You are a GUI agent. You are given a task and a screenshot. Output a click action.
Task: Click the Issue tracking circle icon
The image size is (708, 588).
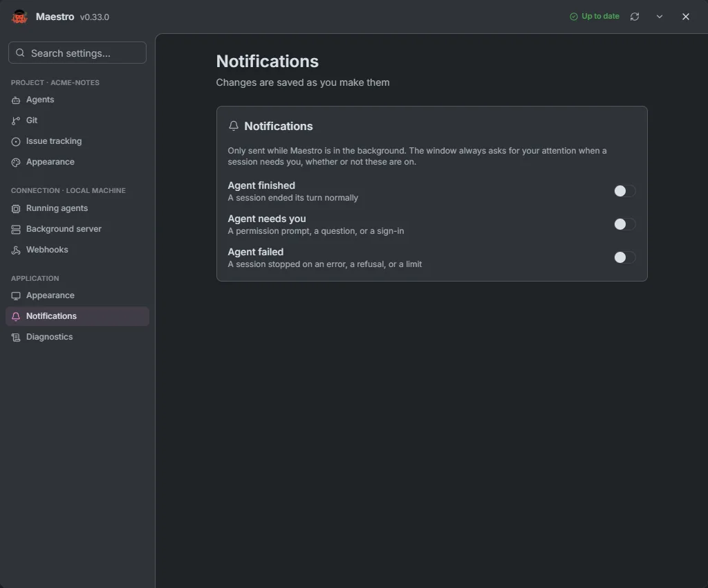[x=16, y=141]
